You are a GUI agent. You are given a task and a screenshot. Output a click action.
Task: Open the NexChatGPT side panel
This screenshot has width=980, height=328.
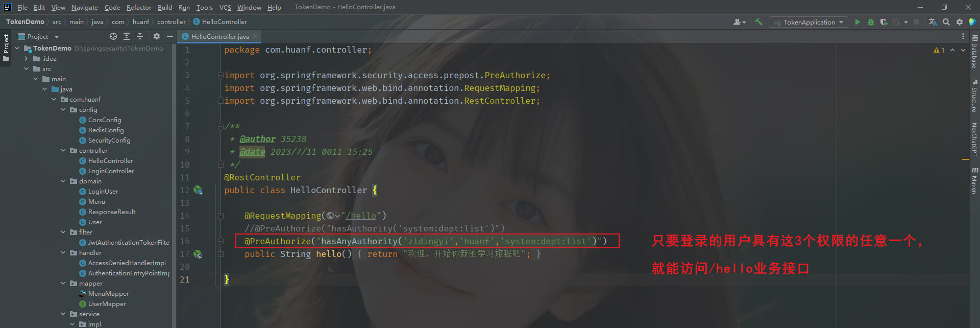975,139
